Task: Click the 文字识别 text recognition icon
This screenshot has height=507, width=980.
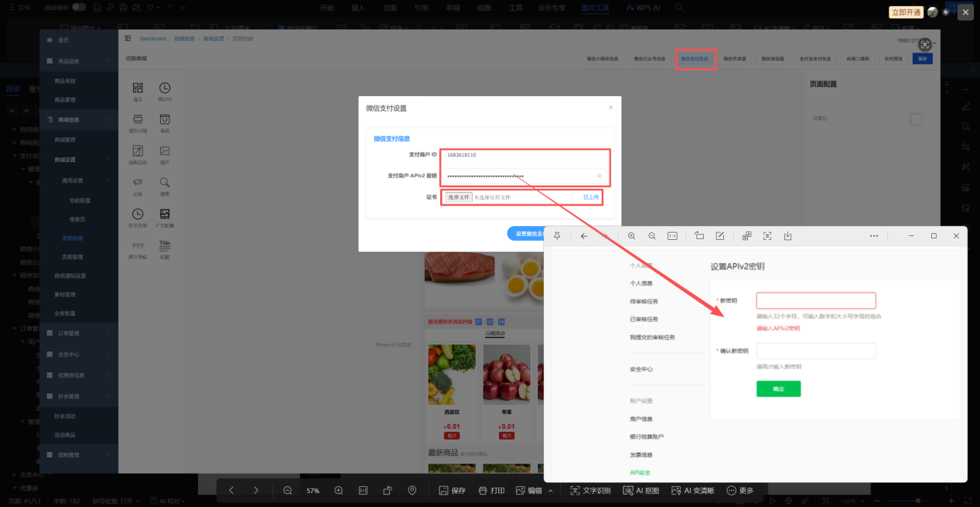Action: click(x=590, y=491)
